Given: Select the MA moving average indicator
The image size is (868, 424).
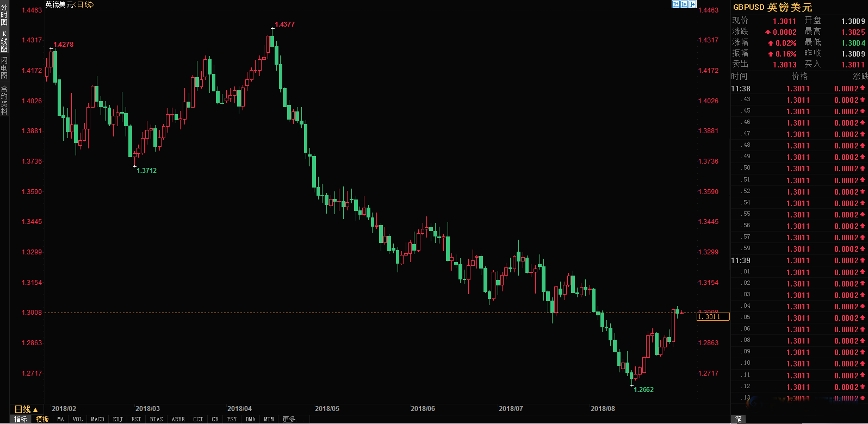Looking at the screenshot, I should click(60, 419).
